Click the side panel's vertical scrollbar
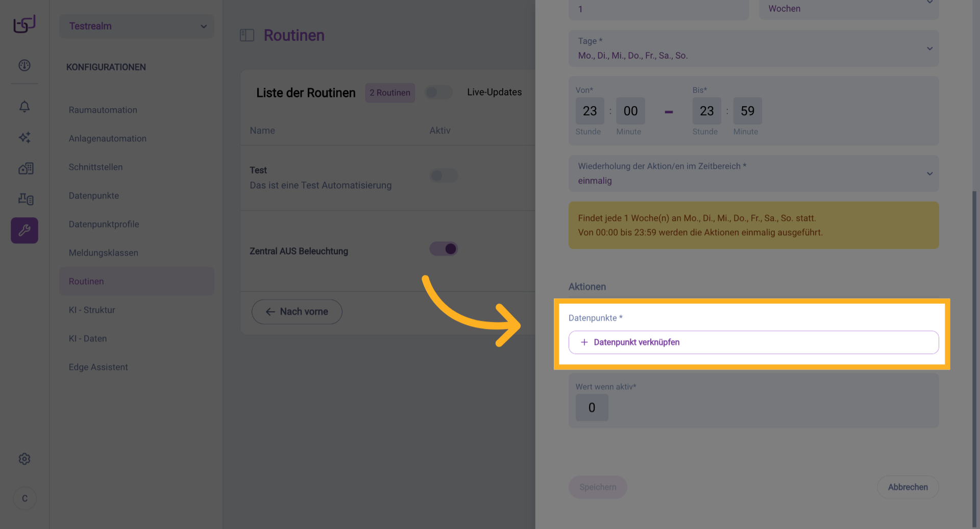Image resolution: width=980 pixels, height=529 pixels. (x=974, y=357)
